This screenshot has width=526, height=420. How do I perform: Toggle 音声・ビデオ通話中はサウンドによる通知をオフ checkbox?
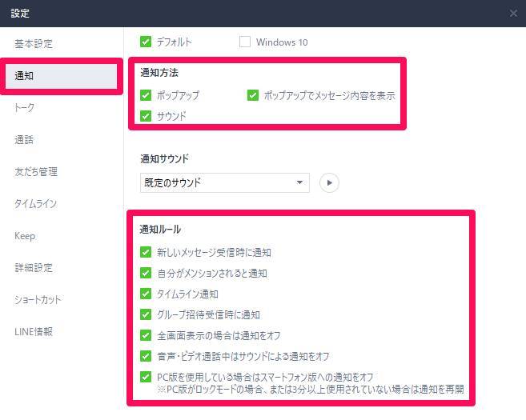tap(146, 356)
